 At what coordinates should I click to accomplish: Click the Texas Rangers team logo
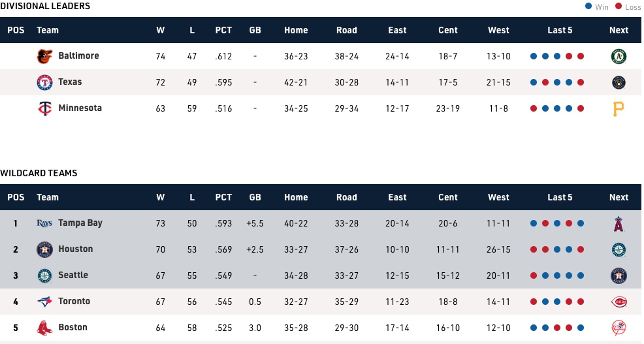pos(44,82)
